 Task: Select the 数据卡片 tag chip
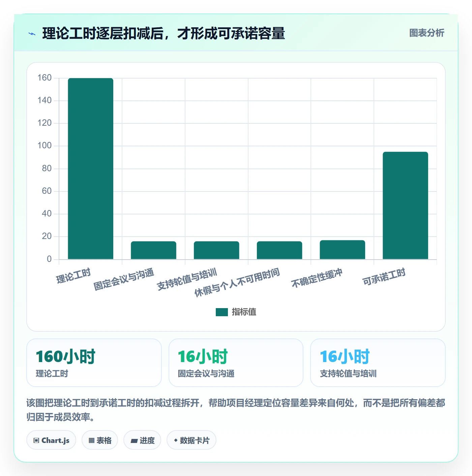coord(191,440)
